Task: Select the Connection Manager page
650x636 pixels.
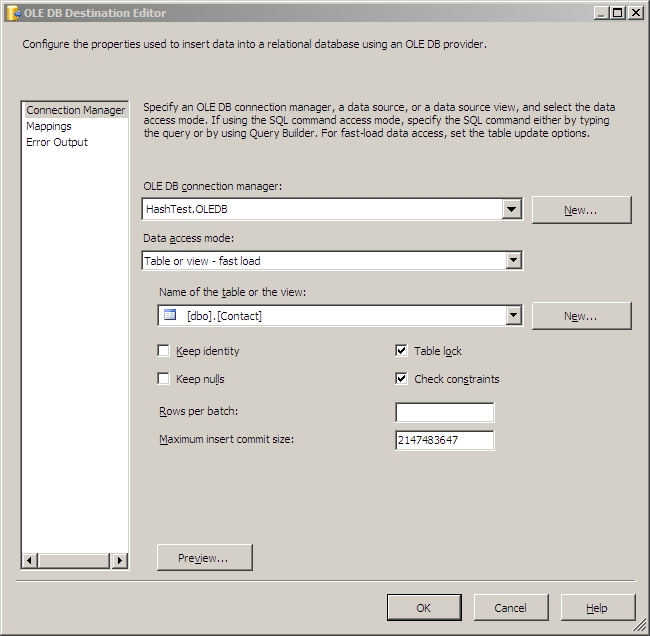Action: [76, 110]
